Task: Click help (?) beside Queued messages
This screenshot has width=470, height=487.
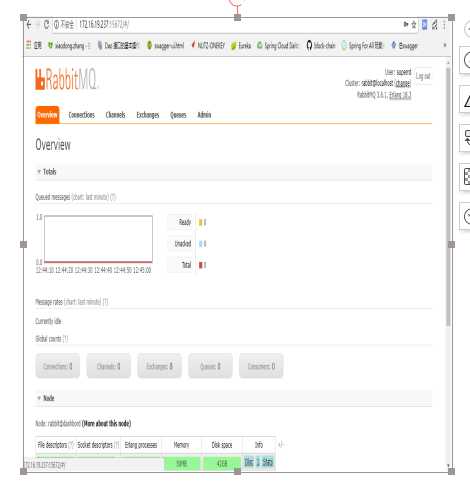Action: tap(113, 197)
